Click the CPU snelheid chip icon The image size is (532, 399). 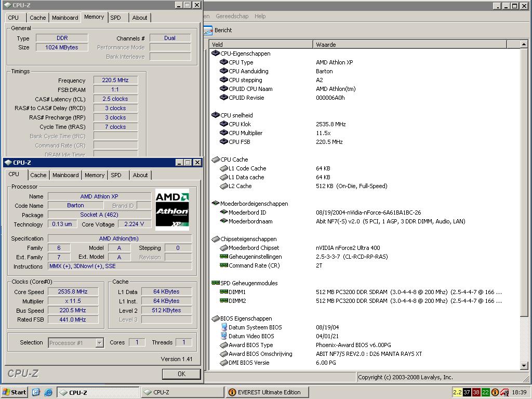216,115
